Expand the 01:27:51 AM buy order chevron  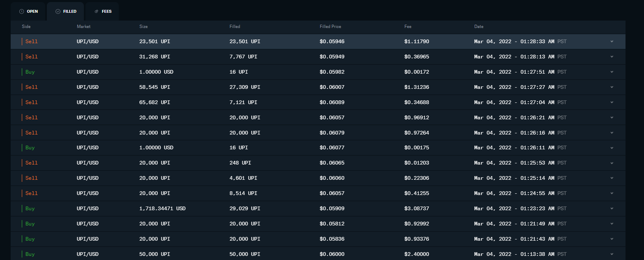click(x=612, y=72)
